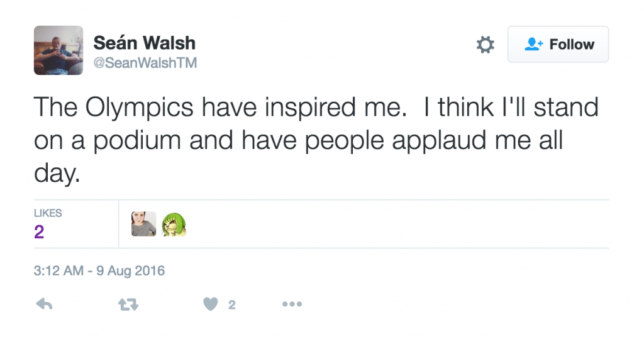Follow Seán Walsh
The width and height of the screenshot is (644, 339).
point(558,45)
